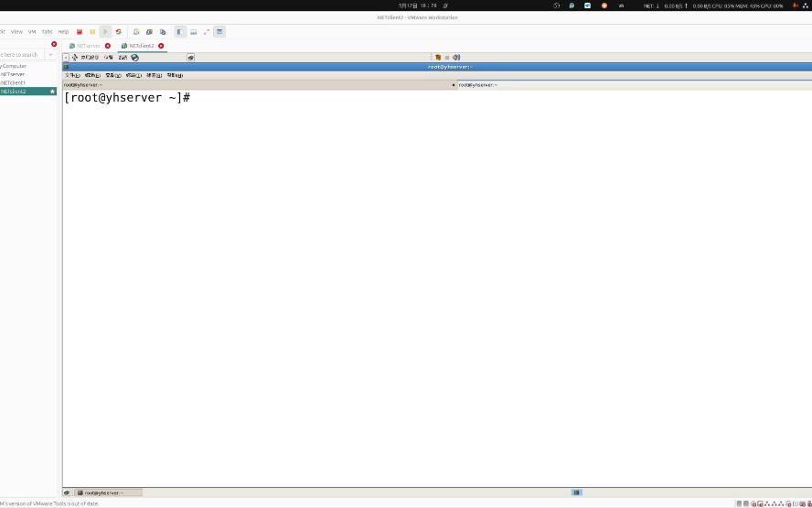
Task: Click the VMware Tools out of date message
Action: (49, 503)
